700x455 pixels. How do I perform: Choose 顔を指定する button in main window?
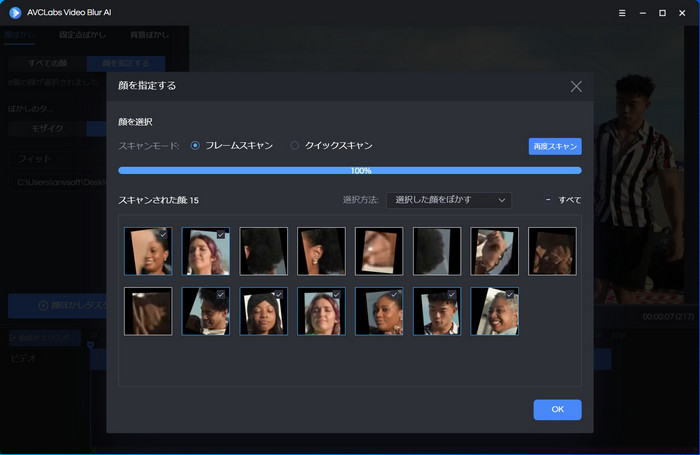126,63
